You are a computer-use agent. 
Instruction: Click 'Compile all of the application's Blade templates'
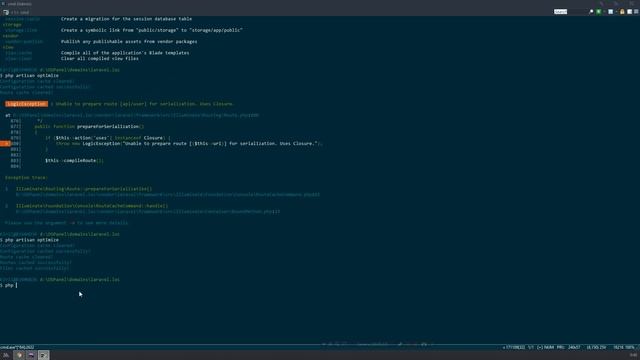pos(125,53)
